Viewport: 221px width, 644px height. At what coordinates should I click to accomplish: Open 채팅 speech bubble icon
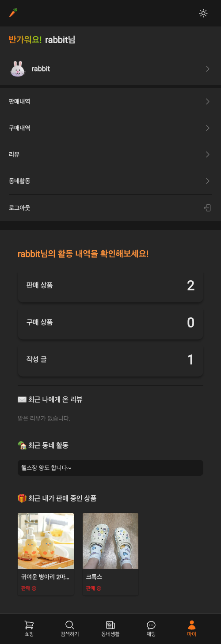coord(151,625)
